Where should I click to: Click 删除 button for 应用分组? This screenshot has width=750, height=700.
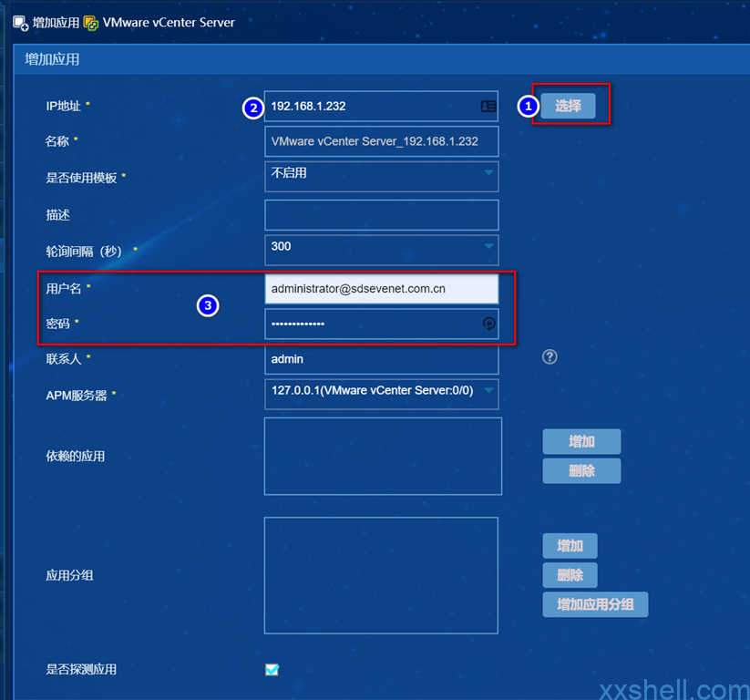(x=570, y=575)
